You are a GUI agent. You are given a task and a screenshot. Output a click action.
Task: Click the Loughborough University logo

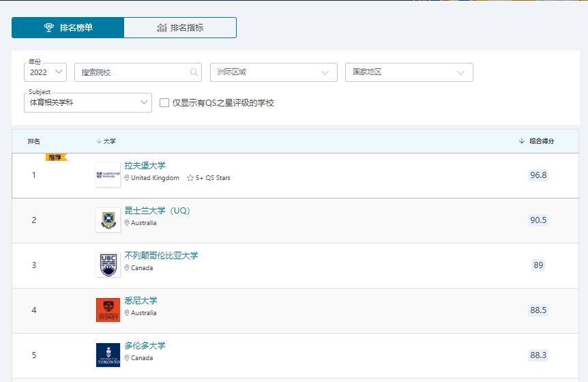tap(108, 175)
